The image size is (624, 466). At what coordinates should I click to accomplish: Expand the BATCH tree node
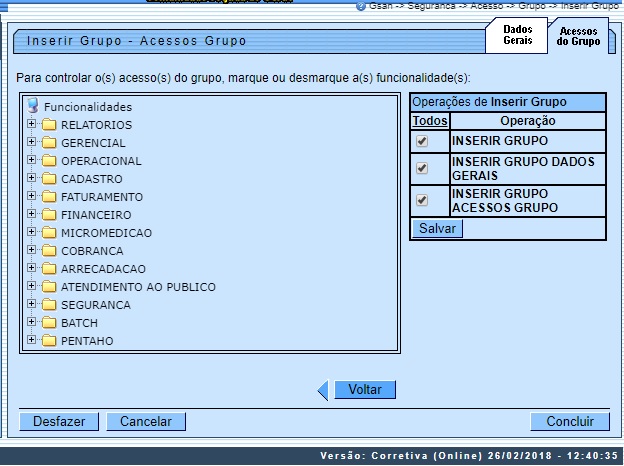[x=31, y=322]
